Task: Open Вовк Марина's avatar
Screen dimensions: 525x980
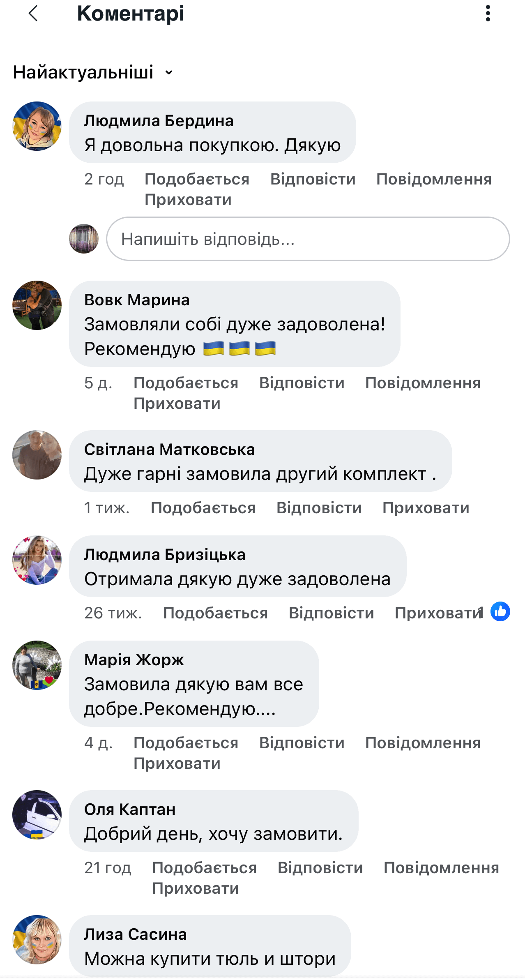Action: click(x=37, y=305)
